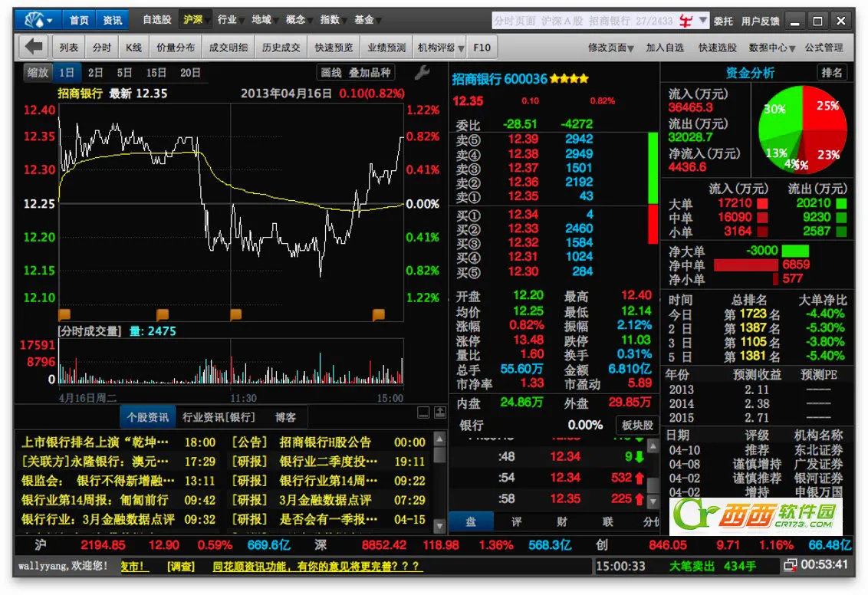
Task: Click the 加入自选 button
Action: 664,48
